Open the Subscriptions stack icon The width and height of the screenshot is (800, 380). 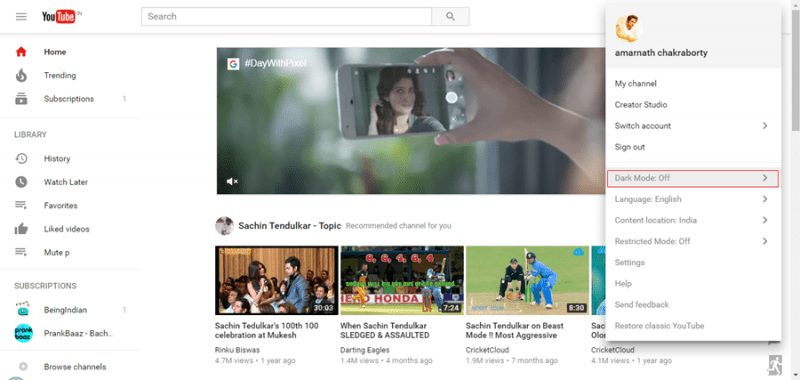click(x=21, y=98)
